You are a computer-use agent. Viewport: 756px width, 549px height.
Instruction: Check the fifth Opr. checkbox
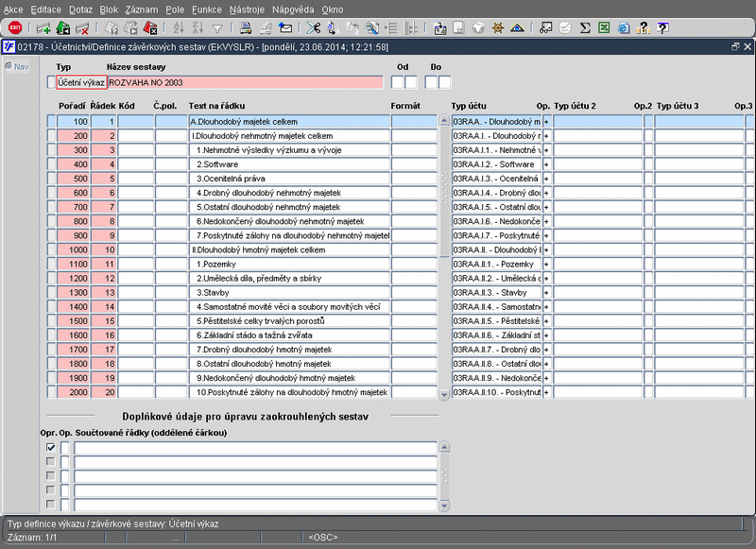coord(51,505)
